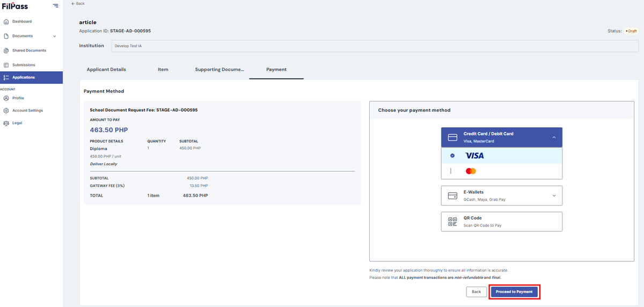Click the 463.50 PHP amount to pay
The height and width of the screenshot is (307, 644).
(109, 130)
